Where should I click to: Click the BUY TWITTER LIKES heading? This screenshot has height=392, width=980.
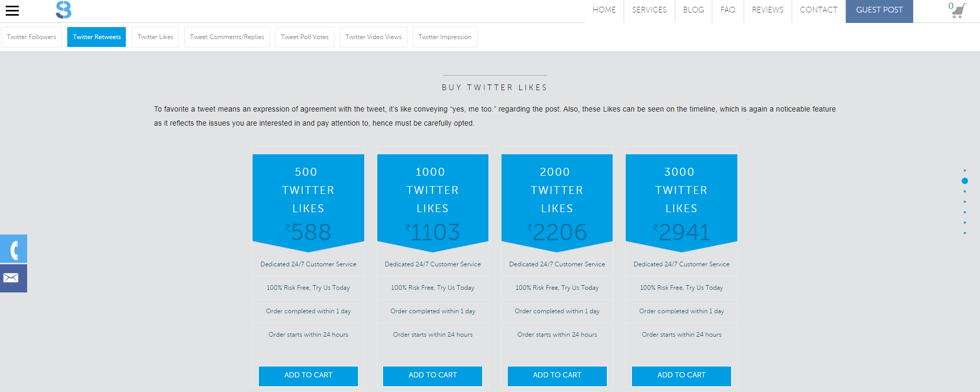495,88
